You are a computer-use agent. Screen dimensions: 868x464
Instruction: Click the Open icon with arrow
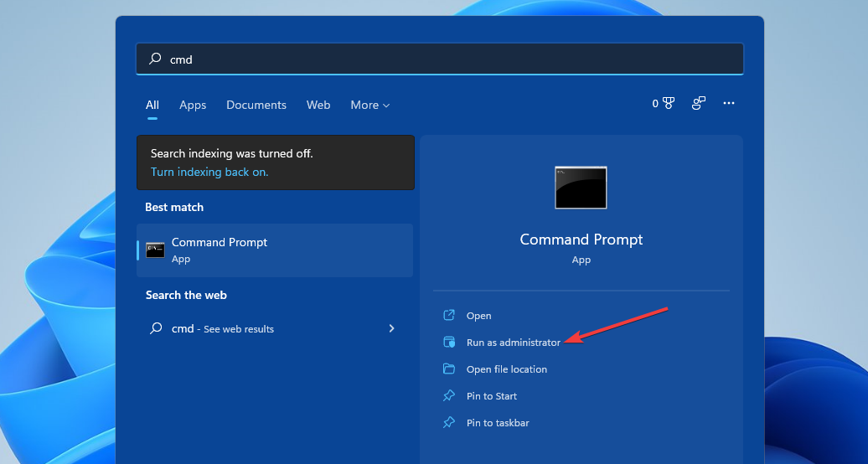point(449,315)
